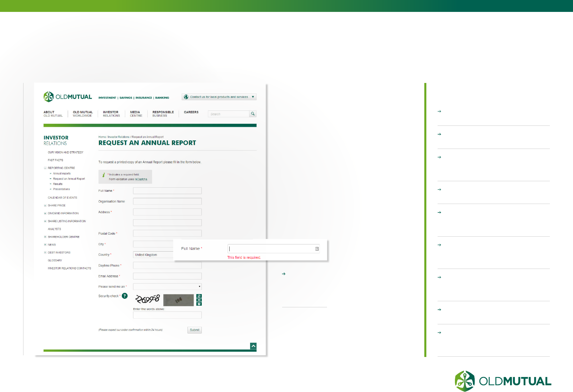The width and height of the screenshot is (573, 392).
Task: Open the Investor Relations nav menu
Action: (x=111, y=114)
